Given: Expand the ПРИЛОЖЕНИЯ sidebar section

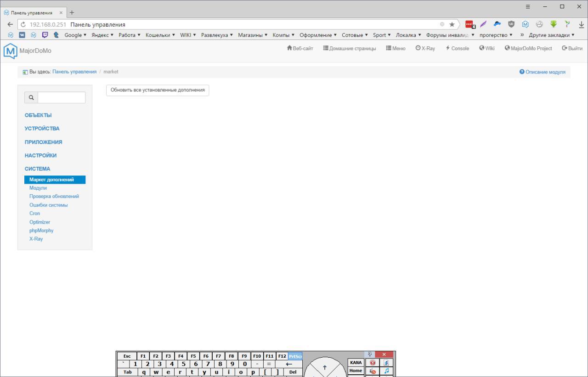Looking at the screenshot, I should pos(44,142).
